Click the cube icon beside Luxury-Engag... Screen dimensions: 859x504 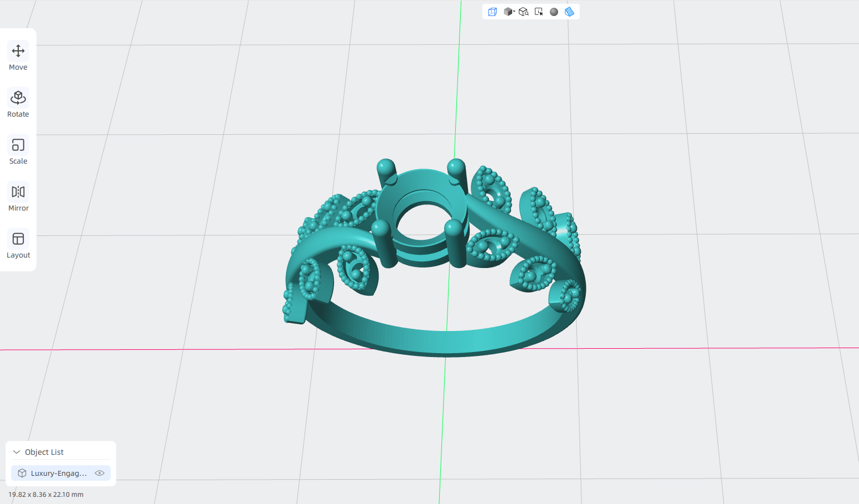tap(22, 473)
